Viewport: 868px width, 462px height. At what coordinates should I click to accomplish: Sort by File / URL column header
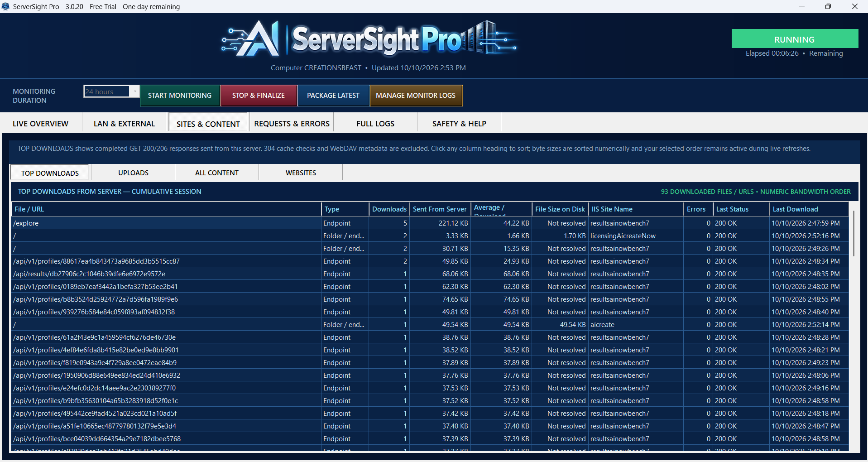pos(166,209)
